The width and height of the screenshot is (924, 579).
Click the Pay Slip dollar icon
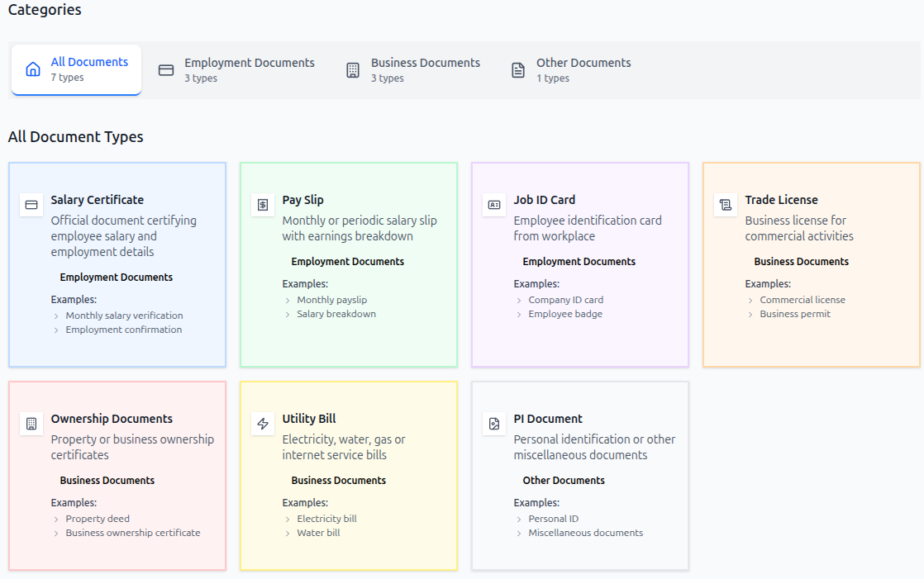263,205
